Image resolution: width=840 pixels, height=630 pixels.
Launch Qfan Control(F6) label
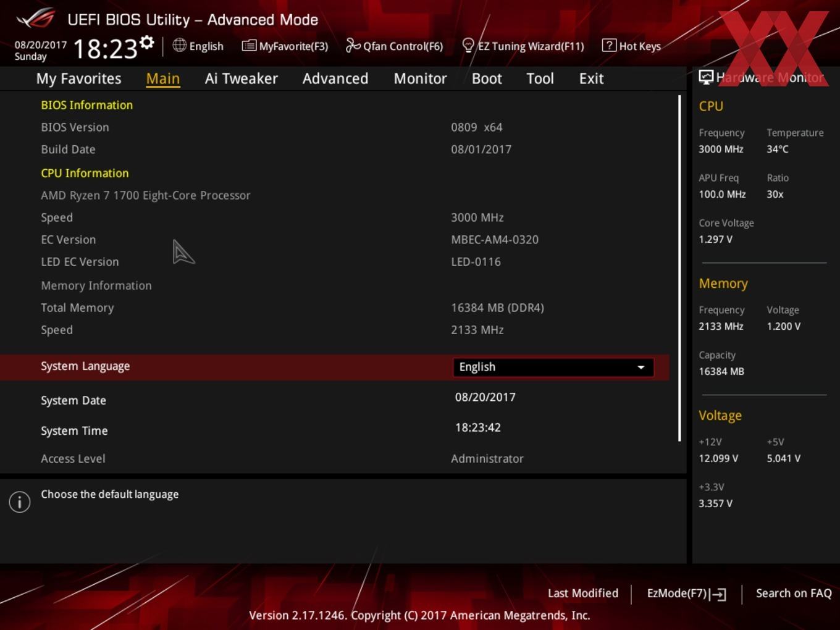tap(403, 46)
